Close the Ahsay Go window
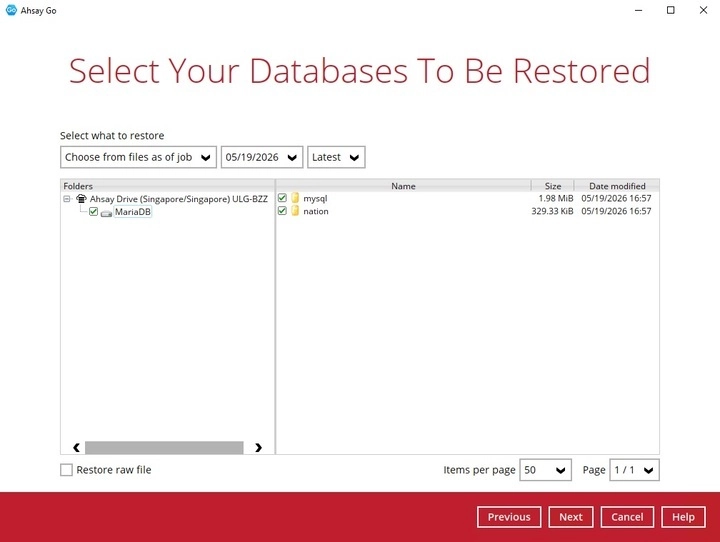Image resolution: width=720 pixels, height=542 pixels. point(703,10)
